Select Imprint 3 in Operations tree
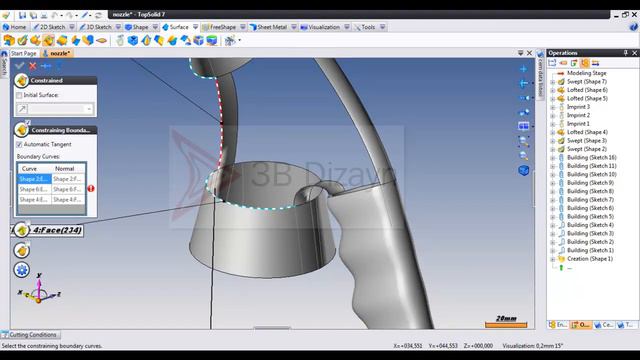Image resolution: width=640 pixels, height=360 pixels. click(x=578, y=107)
